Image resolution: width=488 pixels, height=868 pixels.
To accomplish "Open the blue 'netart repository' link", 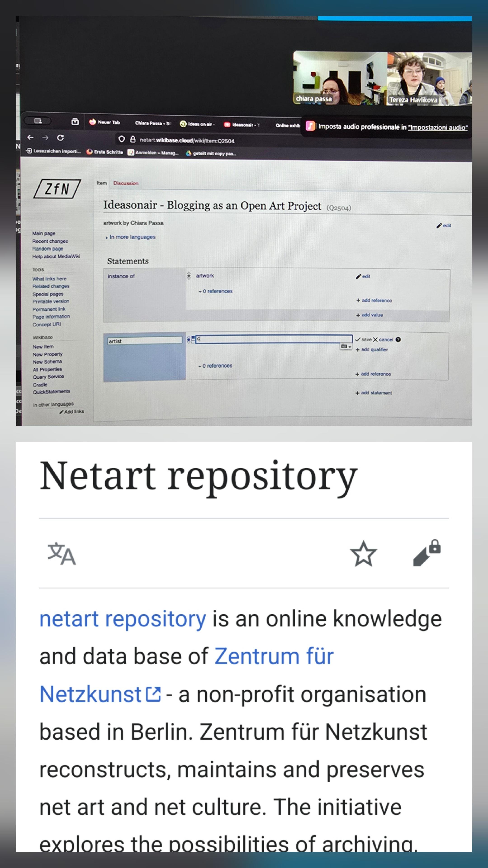I will click(x=123, y=619).
